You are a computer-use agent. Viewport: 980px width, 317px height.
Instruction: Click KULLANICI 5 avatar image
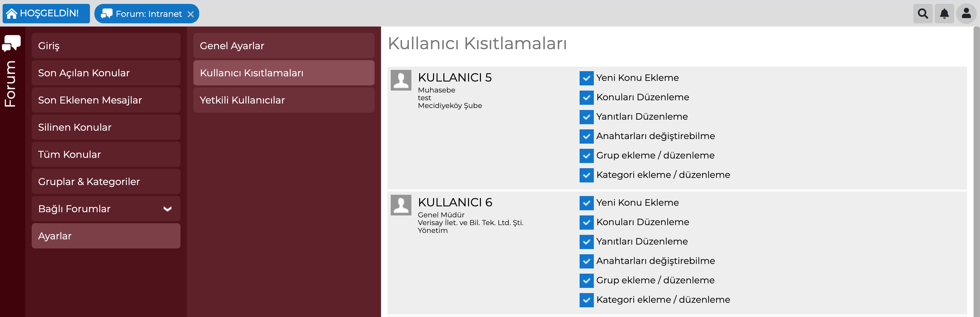click(x=401, y=80)
